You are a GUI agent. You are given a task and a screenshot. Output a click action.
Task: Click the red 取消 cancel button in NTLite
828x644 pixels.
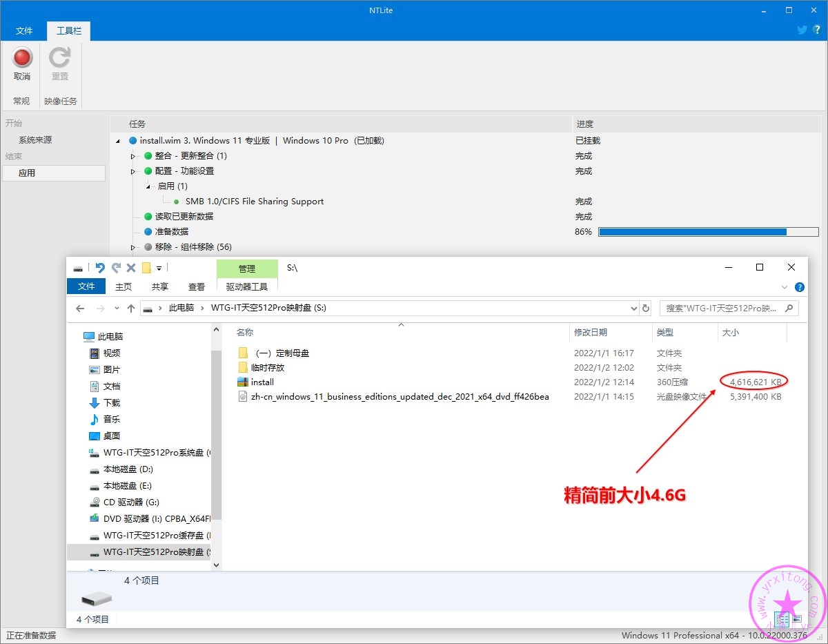22,64
